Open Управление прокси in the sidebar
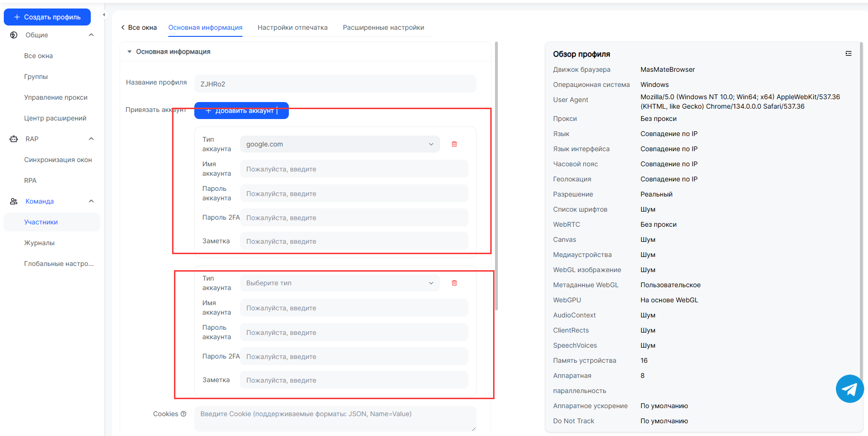Screen dimensions: 868x436 coord(56,97)
